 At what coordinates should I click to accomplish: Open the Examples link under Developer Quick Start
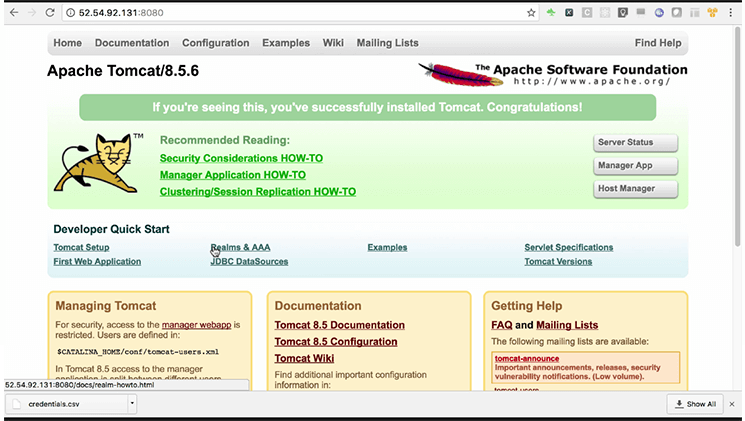point(387,248)
